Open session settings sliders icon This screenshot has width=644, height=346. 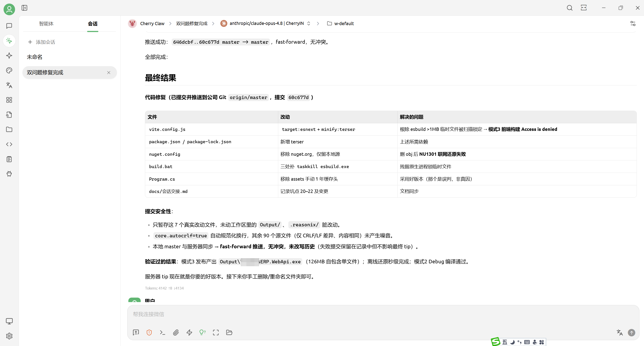click(633, 24)
